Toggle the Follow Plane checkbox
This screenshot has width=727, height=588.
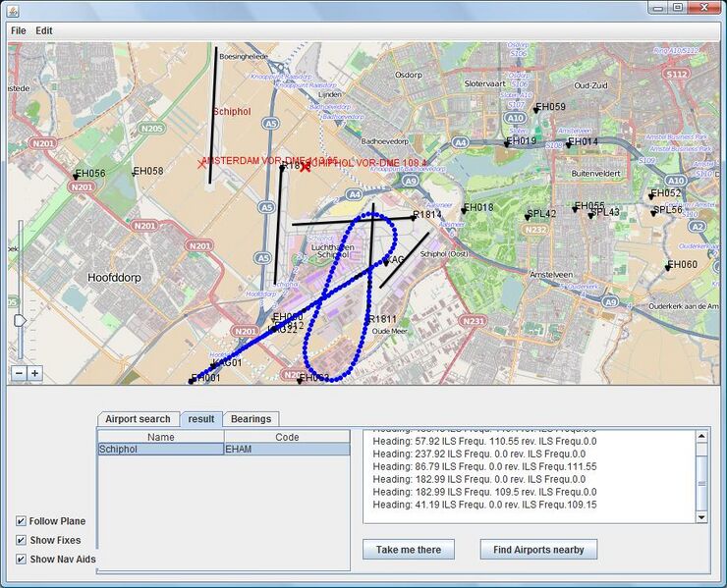tap(21, 521)
